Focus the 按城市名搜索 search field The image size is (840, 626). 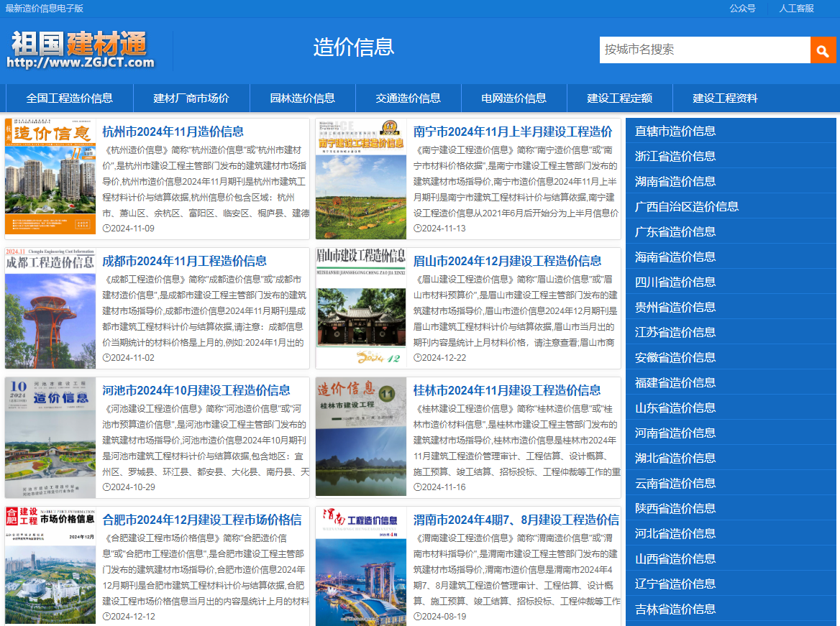coord(705,50)
